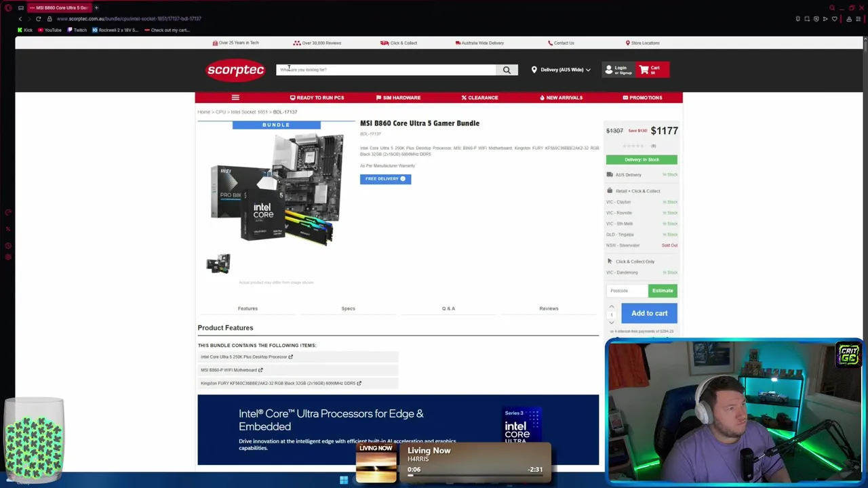Open the New Arrivals menu
Image resolution: width=868 pixels, height=488 pixels.
561,98
